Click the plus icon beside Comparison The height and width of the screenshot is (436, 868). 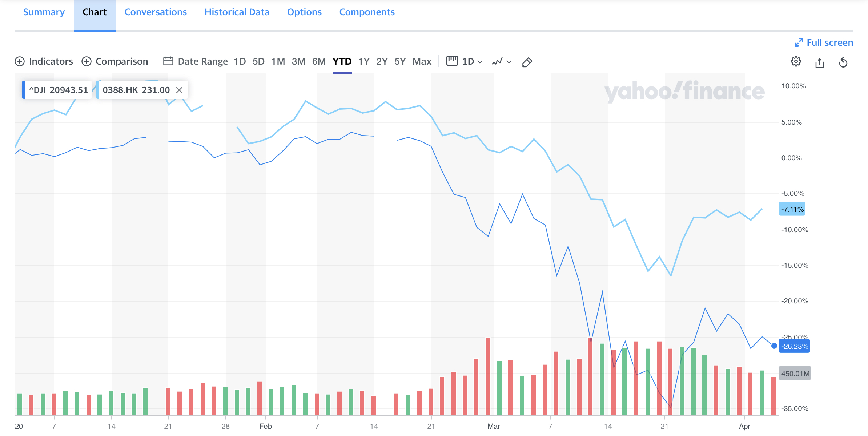87,61
